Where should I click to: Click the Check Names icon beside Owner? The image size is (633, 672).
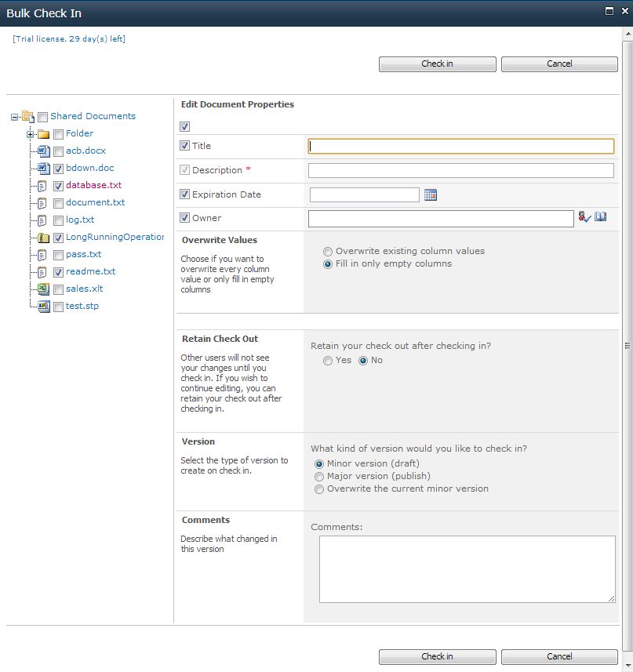pos(584,218)
